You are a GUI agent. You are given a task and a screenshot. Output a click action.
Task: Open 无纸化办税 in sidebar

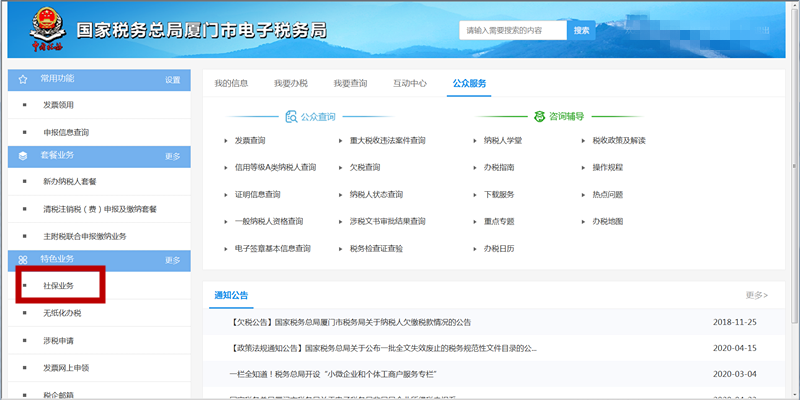62,313
